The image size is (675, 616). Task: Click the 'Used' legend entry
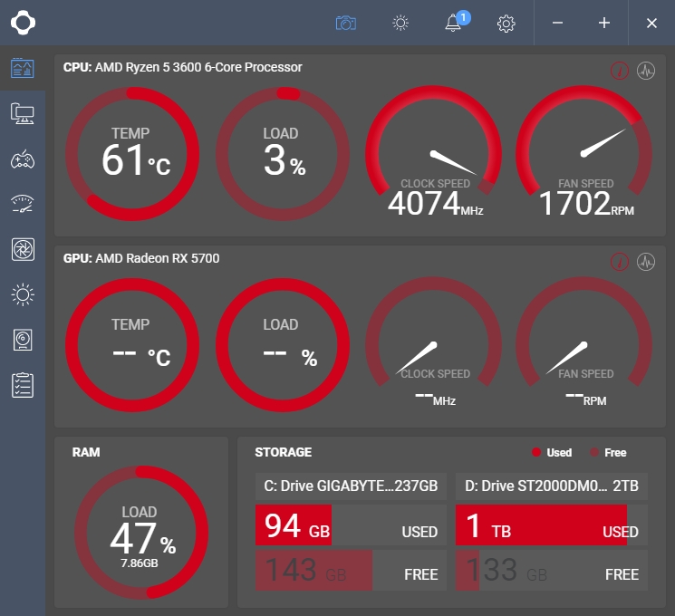click(553, 452)
